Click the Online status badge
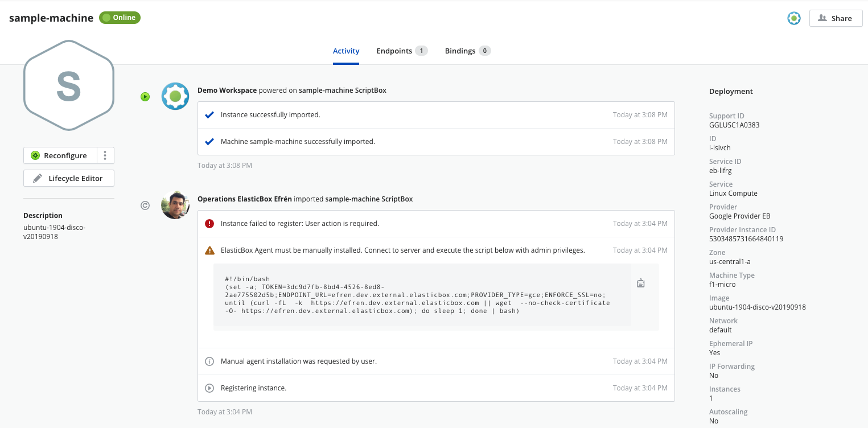Viewport: 868px width, 428px height. (120, 18)
